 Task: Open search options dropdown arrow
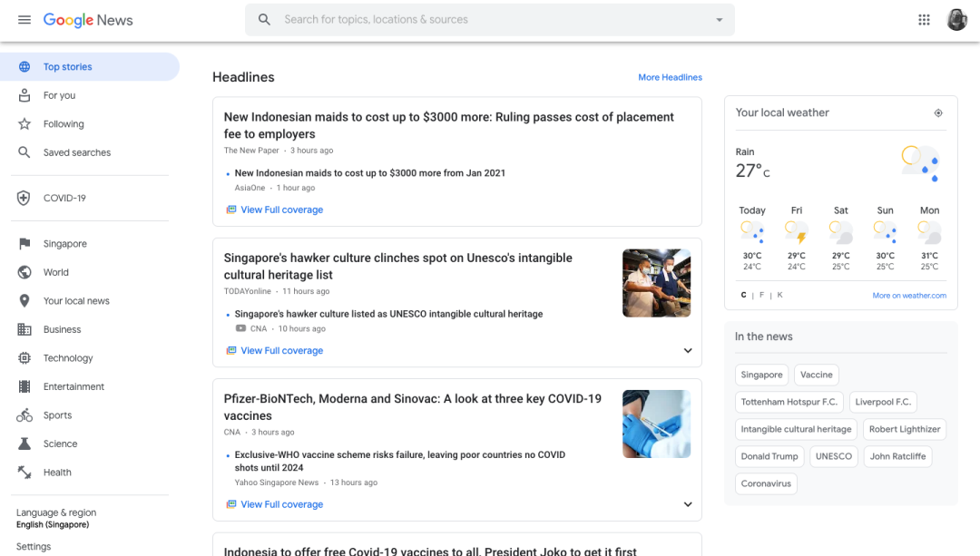pyautogui.click(x=720, y=20)
